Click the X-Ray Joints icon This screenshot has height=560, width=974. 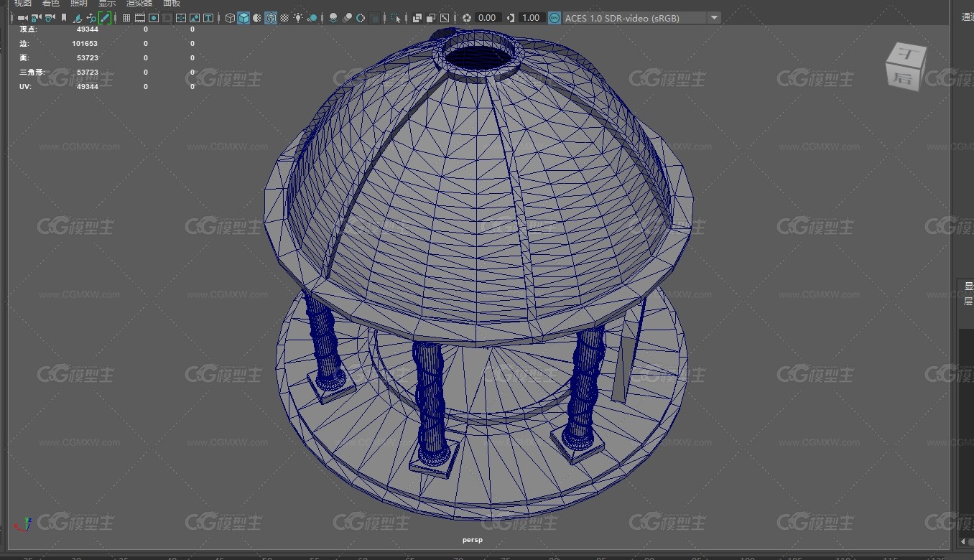444,18
